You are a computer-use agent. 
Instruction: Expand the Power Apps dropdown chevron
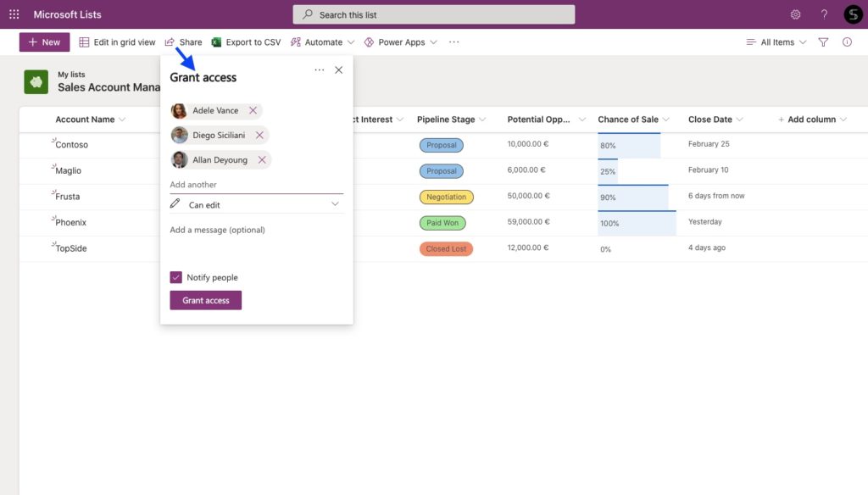point(433,42)
